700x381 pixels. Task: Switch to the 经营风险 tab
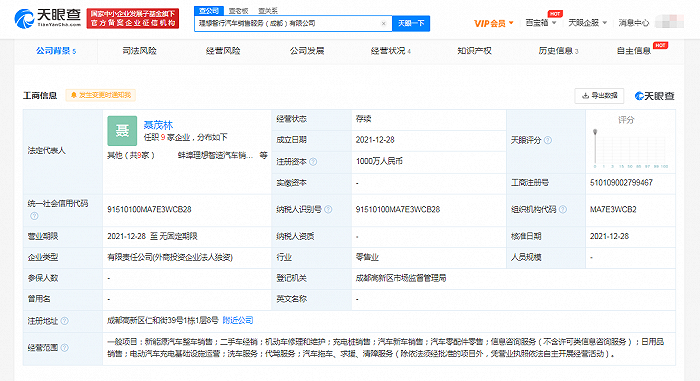coord(223,51)
